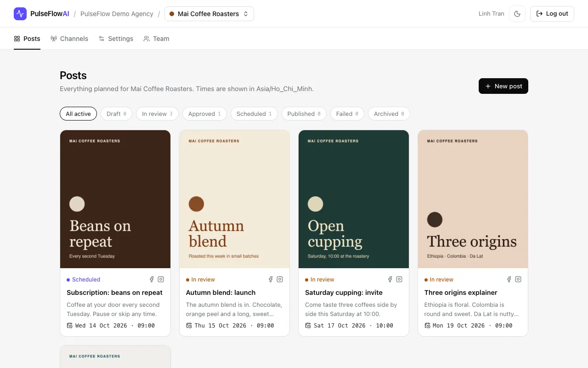The width and height of the screenshot is (588, 368).
Task: Click In review status on Autumn blend card
Action: [x=200, y=279]
